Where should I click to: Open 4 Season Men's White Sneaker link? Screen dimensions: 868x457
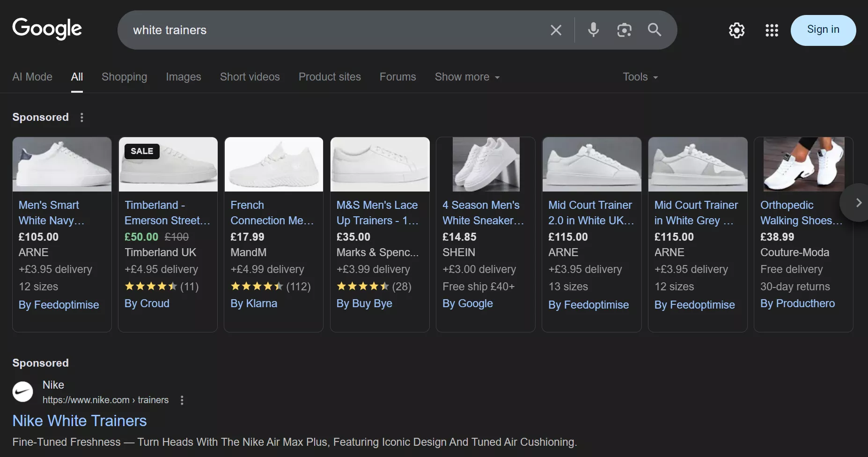(x=483, y=213)
